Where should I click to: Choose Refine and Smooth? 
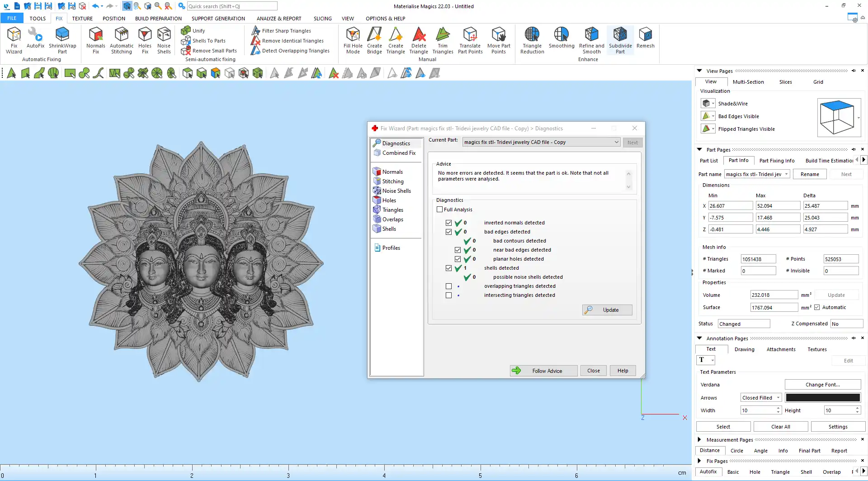point(591,40)
